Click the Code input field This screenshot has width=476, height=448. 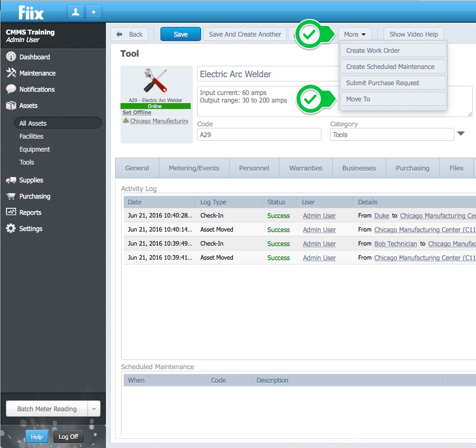259,134
